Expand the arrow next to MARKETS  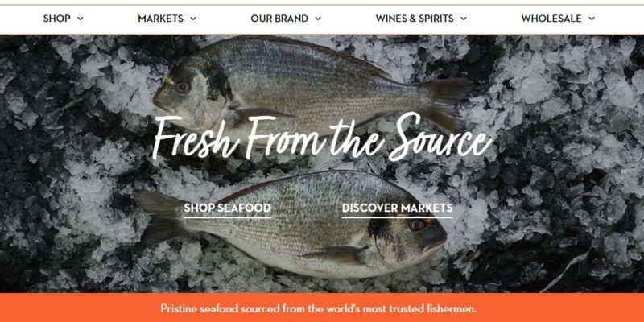pyautogui.click(x=193, y=19)
